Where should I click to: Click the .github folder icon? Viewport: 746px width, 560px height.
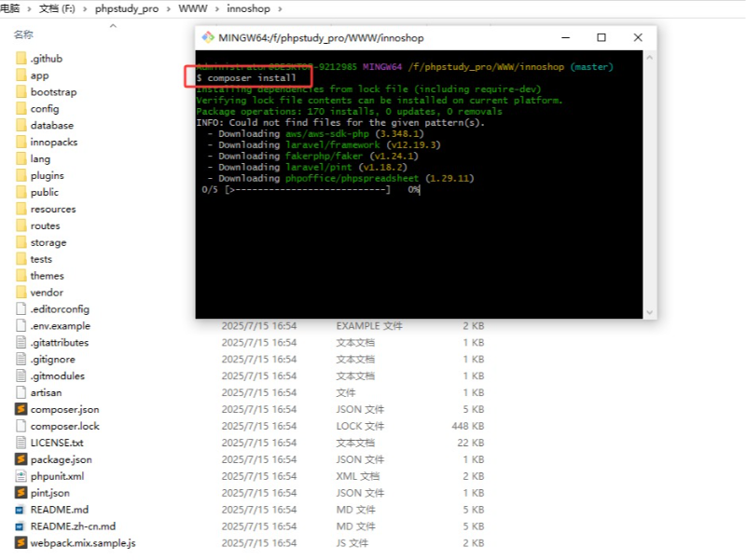pos(21,59)
